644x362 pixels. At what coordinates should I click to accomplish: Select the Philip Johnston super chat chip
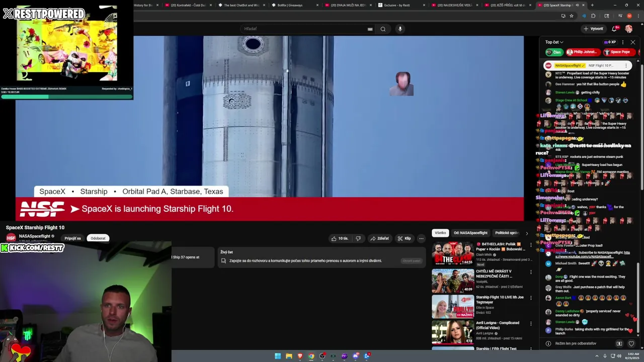click(x=582, y=52)
